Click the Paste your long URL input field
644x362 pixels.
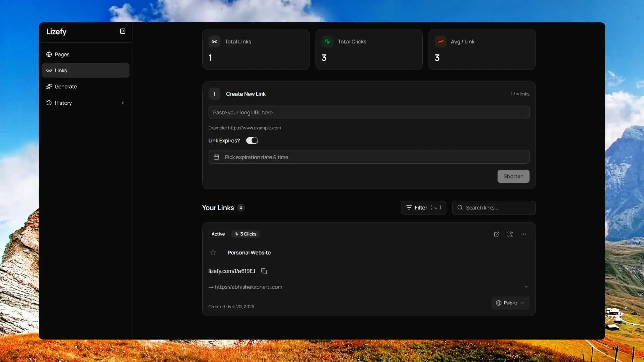pos(368,112)
